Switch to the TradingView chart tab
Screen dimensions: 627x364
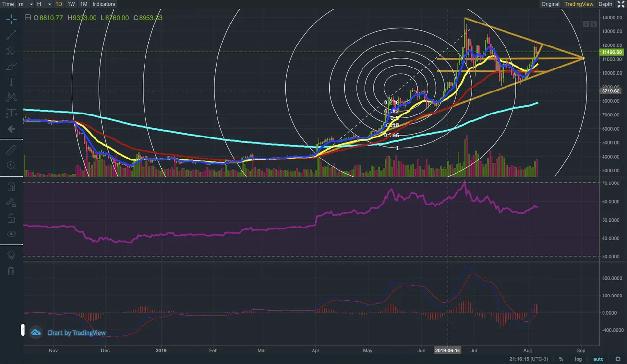579,4
